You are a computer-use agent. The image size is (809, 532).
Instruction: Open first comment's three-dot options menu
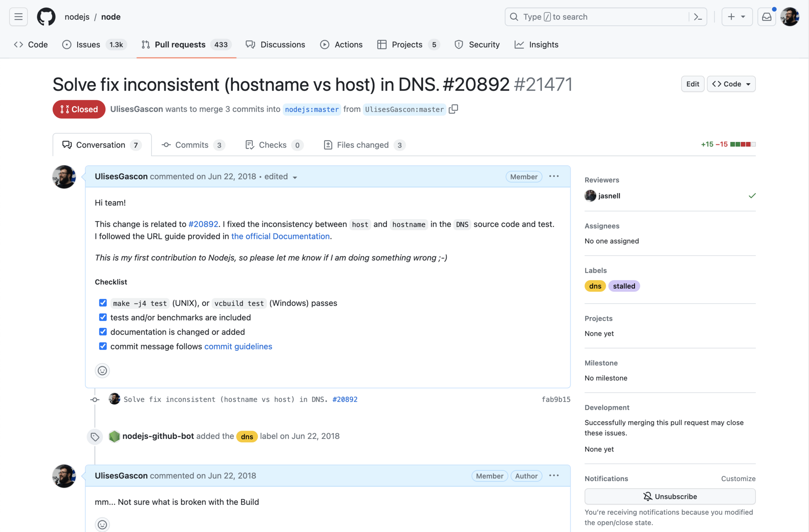click(554, 177)
